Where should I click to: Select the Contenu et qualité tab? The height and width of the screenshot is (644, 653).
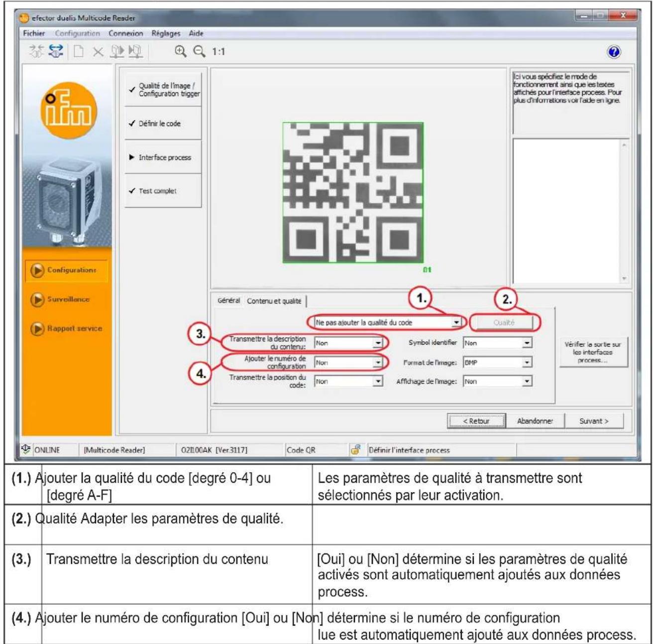coord(274,301)
